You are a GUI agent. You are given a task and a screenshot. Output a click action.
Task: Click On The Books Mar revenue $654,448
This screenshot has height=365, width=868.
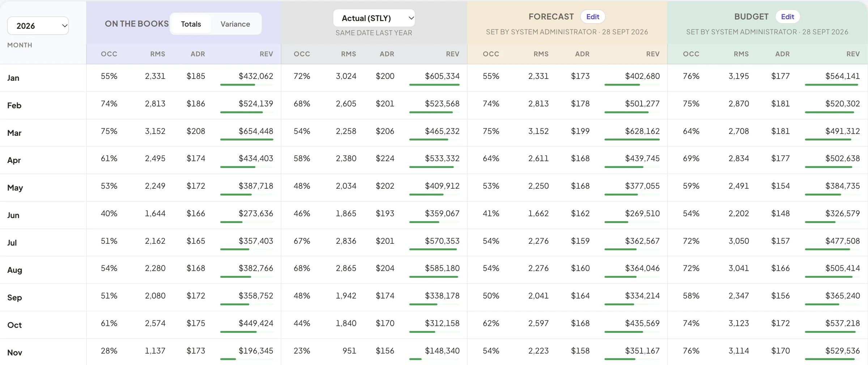click(256, 131)
